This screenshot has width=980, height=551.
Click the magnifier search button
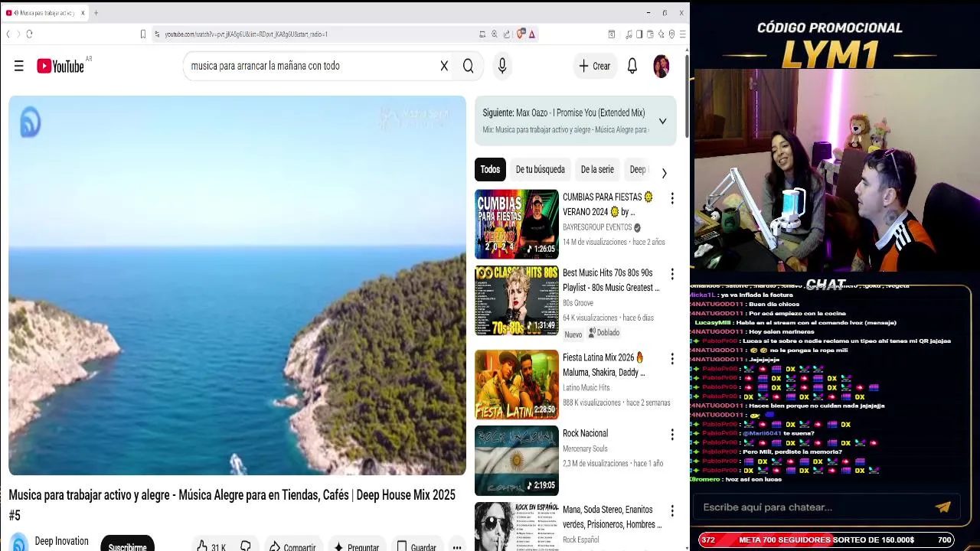pyautogui.click(x=468, y=66)
